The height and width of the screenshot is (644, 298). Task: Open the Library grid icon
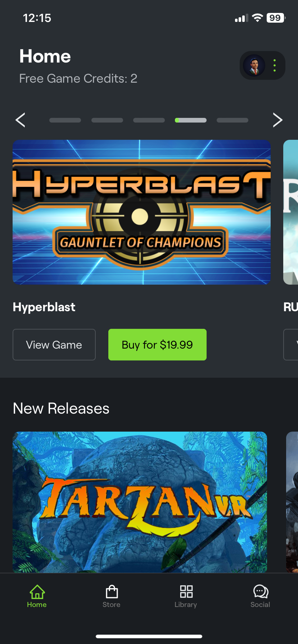(186, 592)
